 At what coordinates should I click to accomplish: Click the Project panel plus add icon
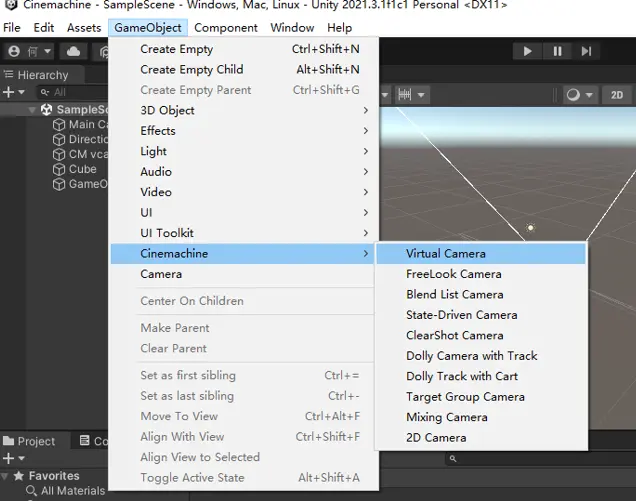coord(8,458)
